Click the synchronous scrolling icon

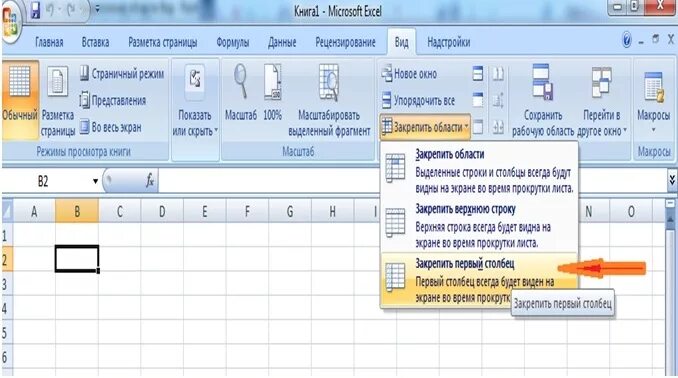pos(498,100)
